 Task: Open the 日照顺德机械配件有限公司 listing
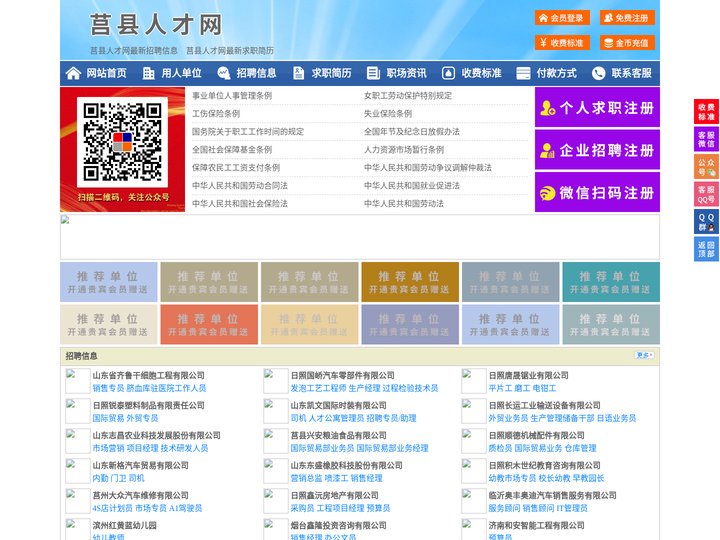coord(536,435)
